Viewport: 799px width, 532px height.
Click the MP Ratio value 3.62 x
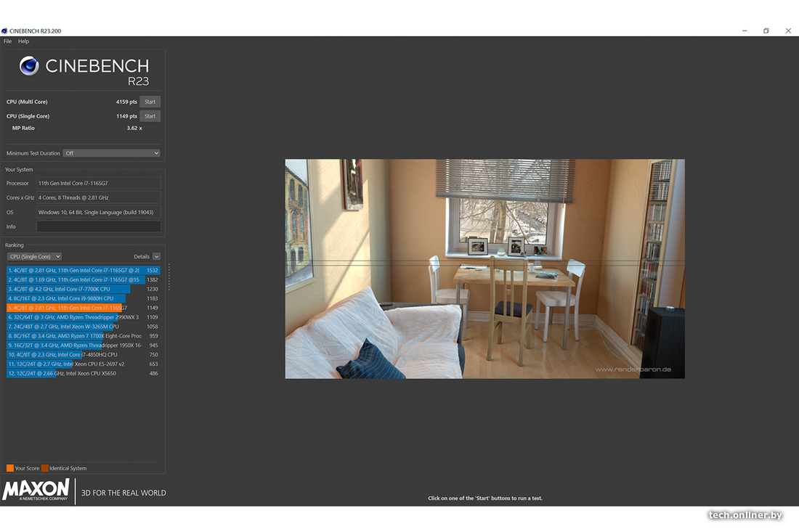pyautogui.click(x=134, y=128)
